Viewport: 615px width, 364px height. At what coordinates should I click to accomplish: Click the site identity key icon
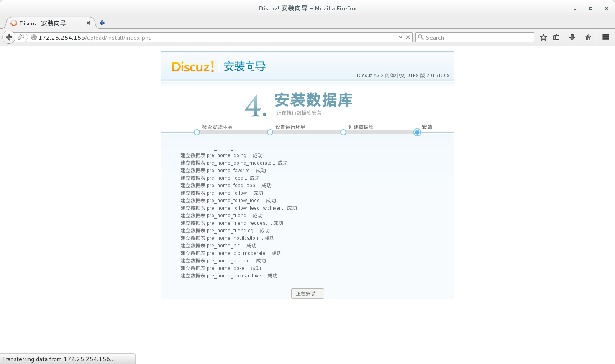pyautogui.click(x=21, y=37)
